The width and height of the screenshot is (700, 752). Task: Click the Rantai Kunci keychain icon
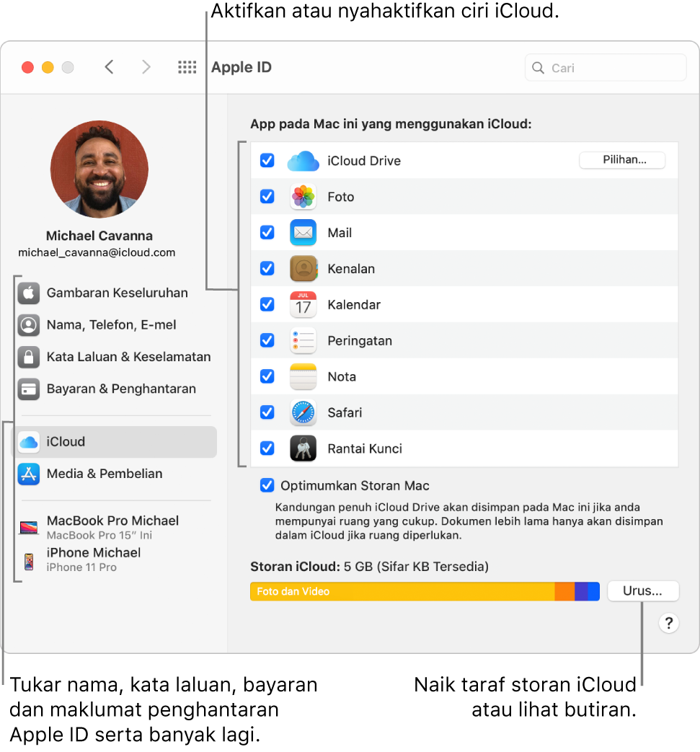click(x=303, y=448)
